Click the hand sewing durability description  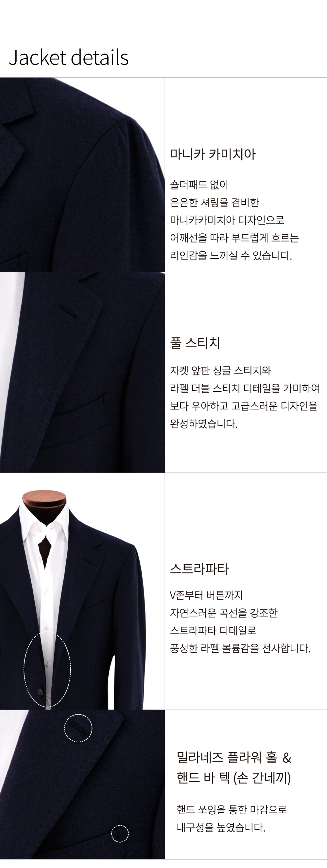(x=232, y=818)
